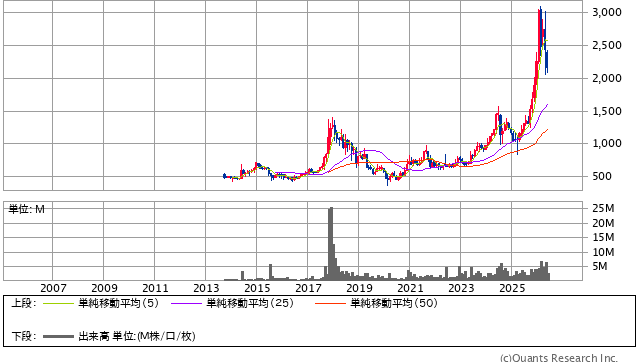The height and width of the screenshot is (362, 638).
Task: Select the 単純移動平均(25) legend label
Action: 250,303
